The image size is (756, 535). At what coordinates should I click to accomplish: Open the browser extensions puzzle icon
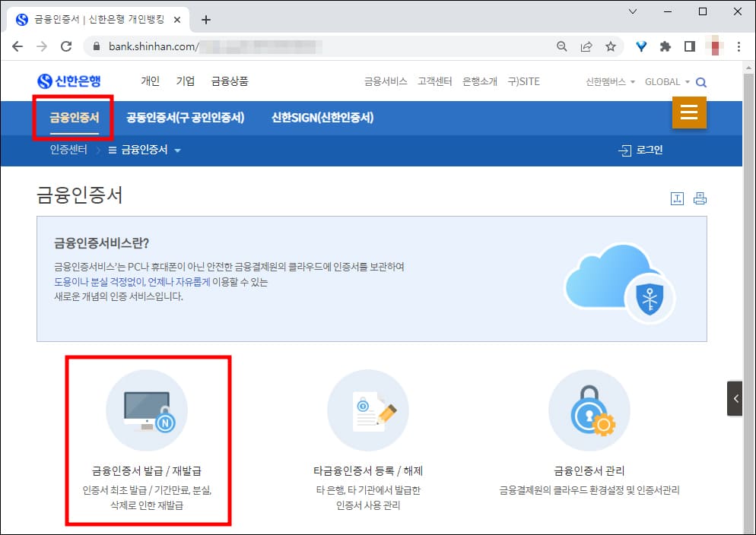tap(665, 46)
